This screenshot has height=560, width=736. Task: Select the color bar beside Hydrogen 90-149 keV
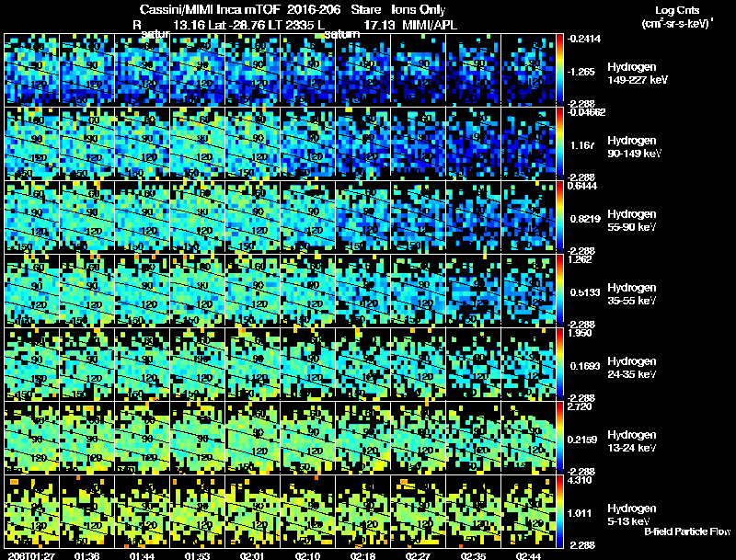[x=559, y=143]
